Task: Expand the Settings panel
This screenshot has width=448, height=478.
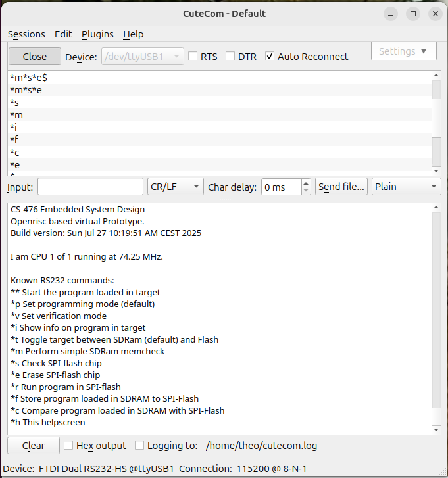Action: 403,51
